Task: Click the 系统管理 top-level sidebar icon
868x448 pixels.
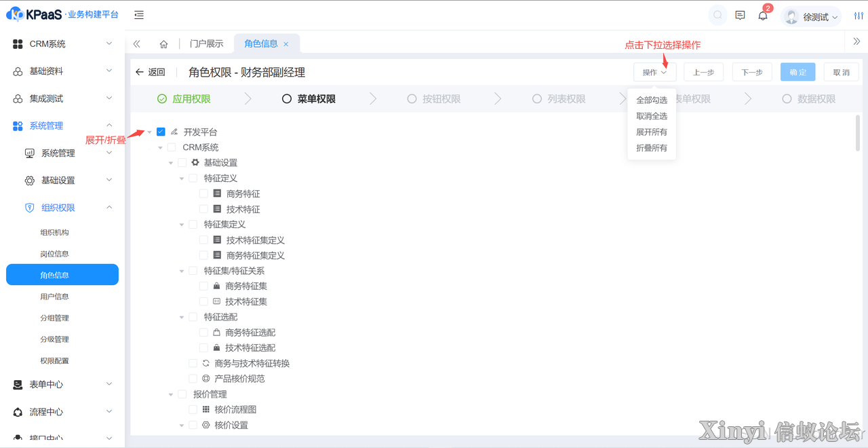Action: (x=18, y=126)
